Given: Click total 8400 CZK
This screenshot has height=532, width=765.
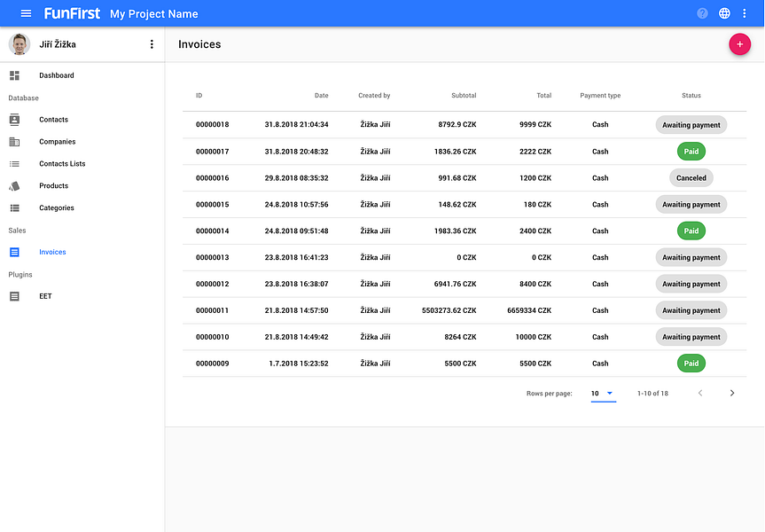Looking at the screenshot, I should [535, 284].
